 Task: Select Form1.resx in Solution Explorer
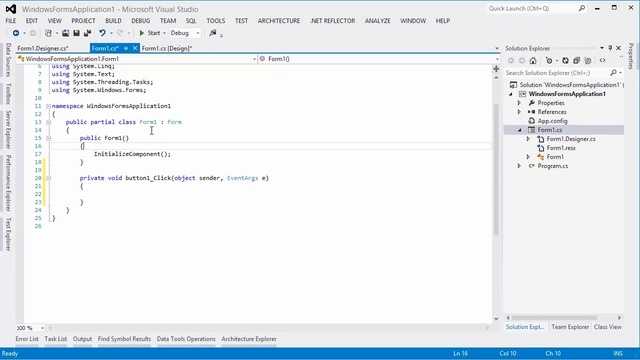click(561, 148)
